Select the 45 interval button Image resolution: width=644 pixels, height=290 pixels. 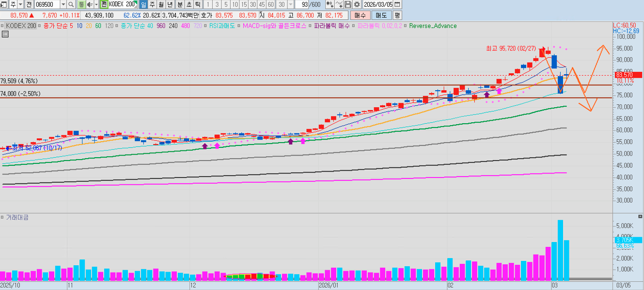pos(262,4)
